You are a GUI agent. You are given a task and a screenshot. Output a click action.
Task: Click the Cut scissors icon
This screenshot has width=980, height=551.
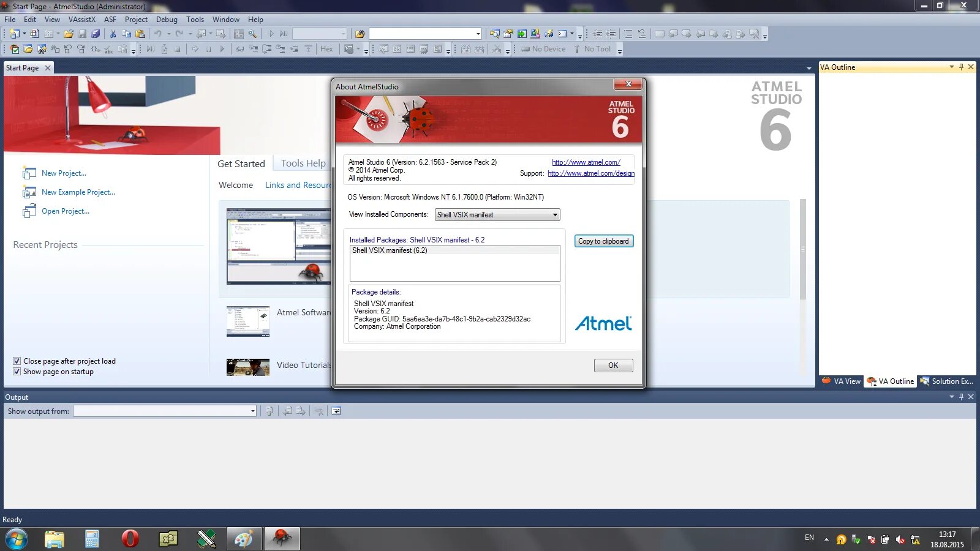pos(113,34)
